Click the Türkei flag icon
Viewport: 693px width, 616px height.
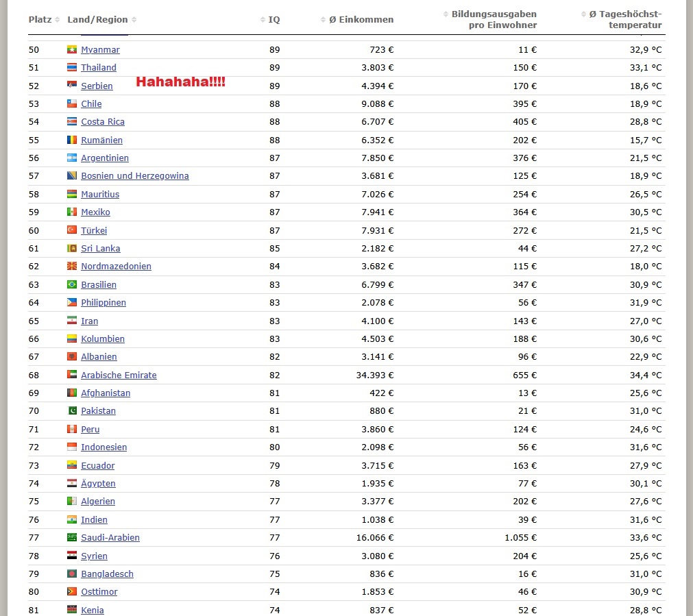[71, 230]
